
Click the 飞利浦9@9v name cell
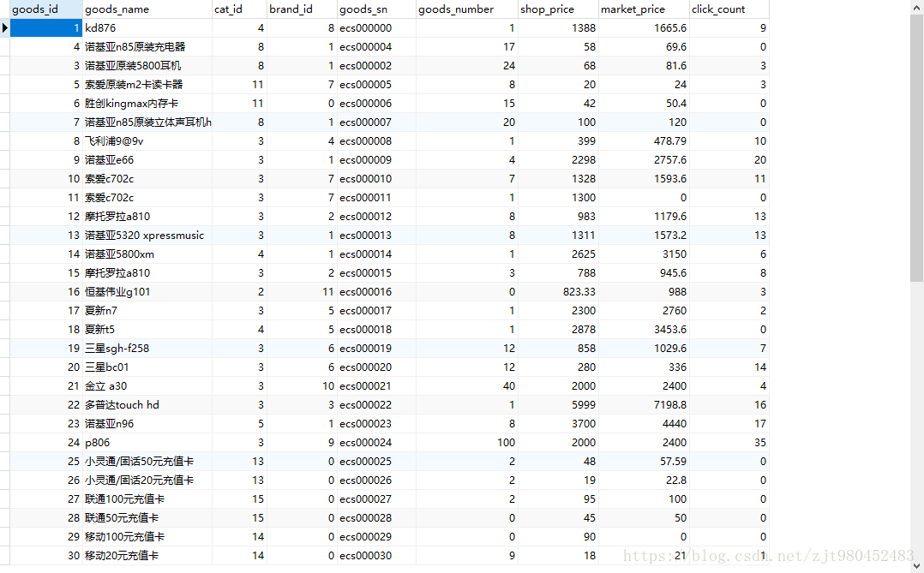147,140
